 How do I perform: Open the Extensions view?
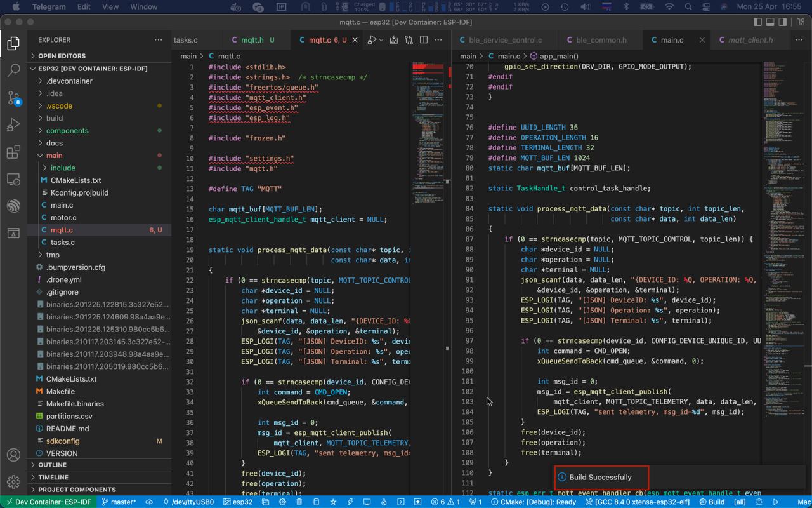click(x=13, y=152)
